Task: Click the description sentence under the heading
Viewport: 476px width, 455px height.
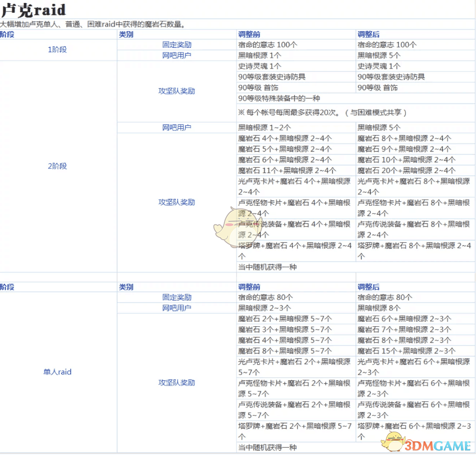Action: pyautogui.click(x=93, y=24)
